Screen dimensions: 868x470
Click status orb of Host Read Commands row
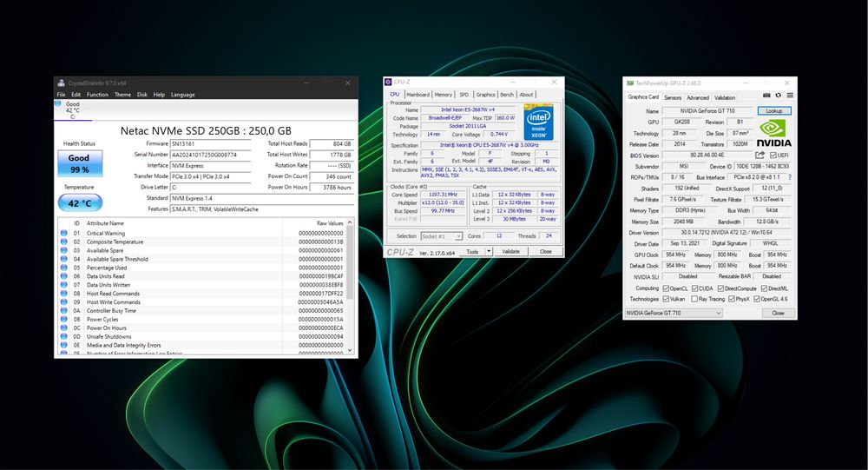64,293
